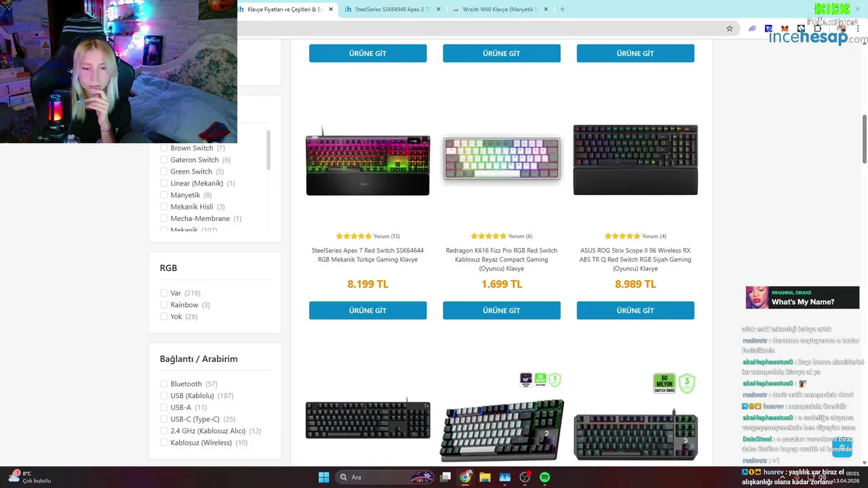Open a new browser tab
This screenshot has width=868, height=488.
point(562,9)
